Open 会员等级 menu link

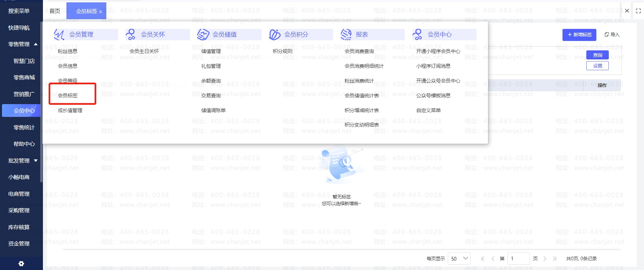click(x=68, y=81)
